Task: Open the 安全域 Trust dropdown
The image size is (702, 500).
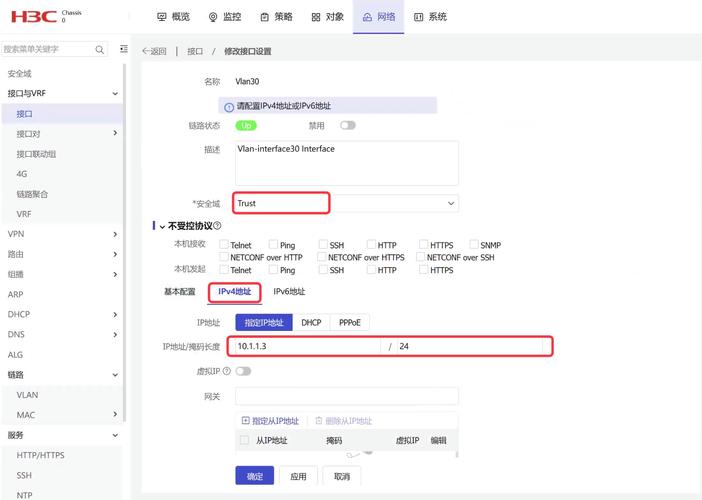Action: [450, 203]
